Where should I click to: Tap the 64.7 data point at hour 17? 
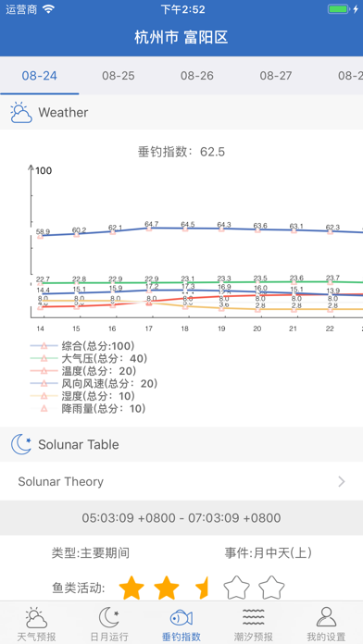pos(149,229)
